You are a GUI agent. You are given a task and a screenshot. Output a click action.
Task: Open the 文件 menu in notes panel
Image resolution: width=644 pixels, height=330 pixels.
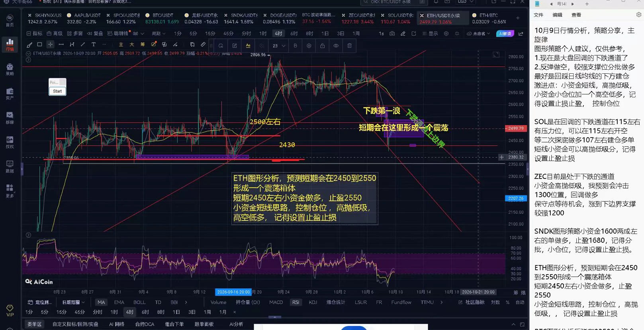538,15
